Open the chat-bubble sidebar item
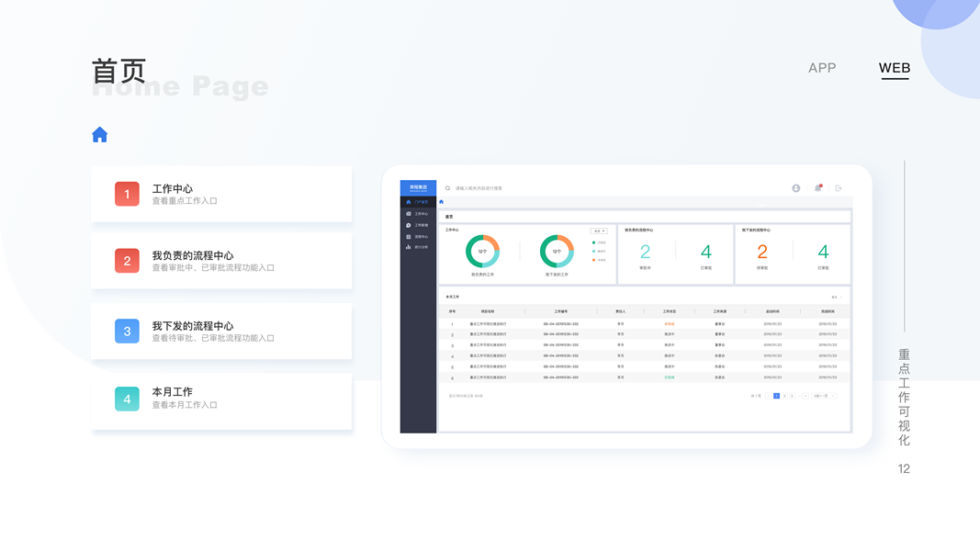Image resolution: width=980 pixels, height=551 pixels. tap(418, 225)
